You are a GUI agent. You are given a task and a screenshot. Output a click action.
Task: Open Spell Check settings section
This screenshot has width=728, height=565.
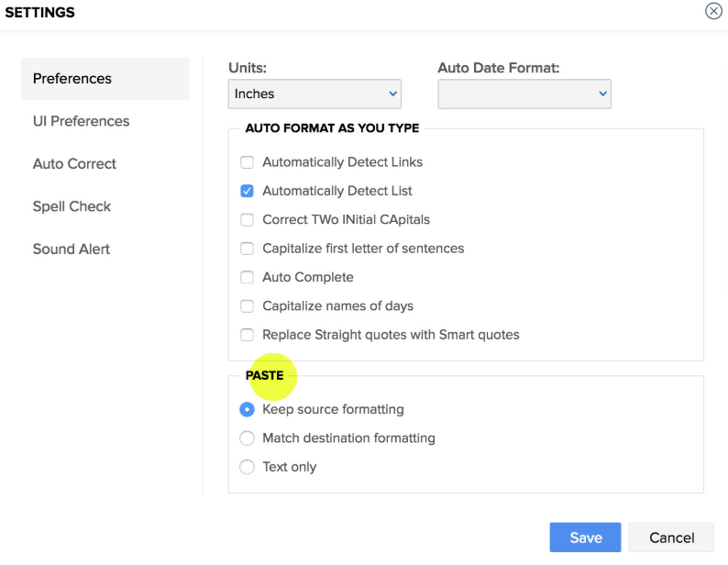click(72, 206)
